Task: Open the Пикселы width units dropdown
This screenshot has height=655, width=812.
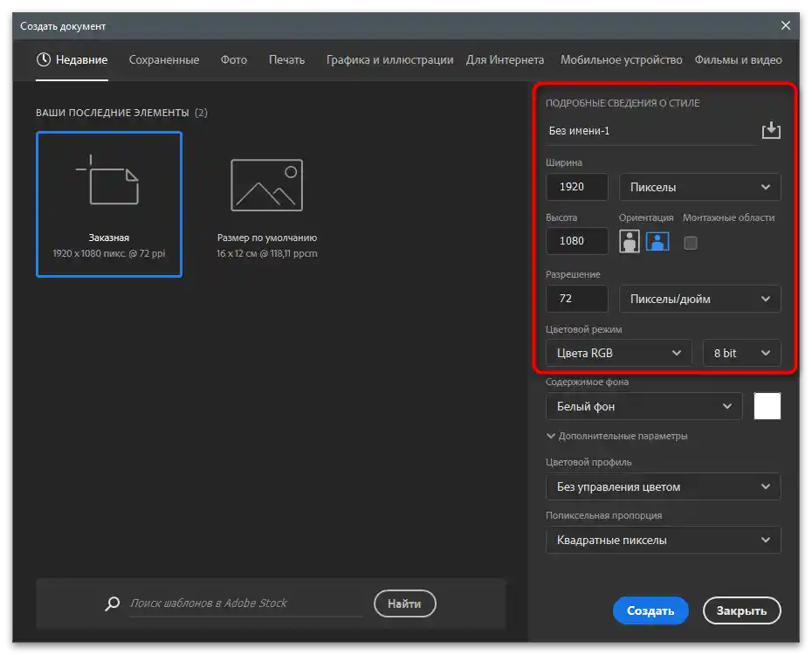Action: 699,187
